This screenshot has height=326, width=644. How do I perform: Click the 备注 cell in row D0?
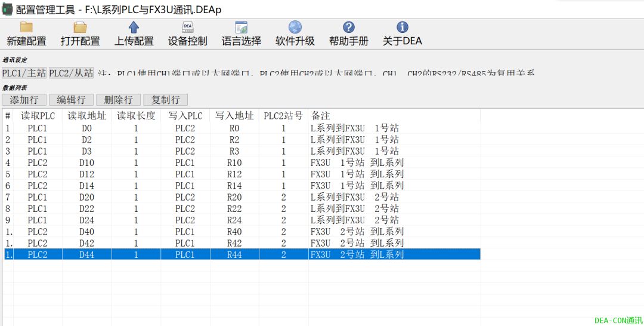click(394, 128)
